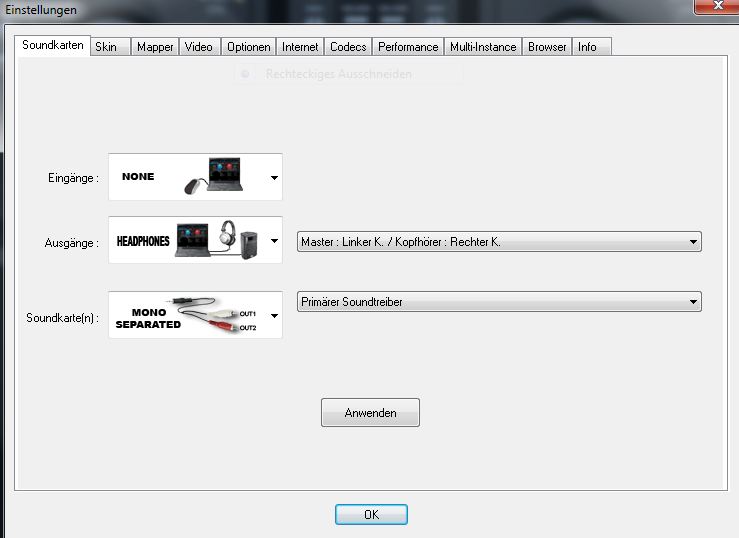Expand the Soundkarte(n) picture dropdown arrow
Screen dimensions: 739x538
coord(274,316)
